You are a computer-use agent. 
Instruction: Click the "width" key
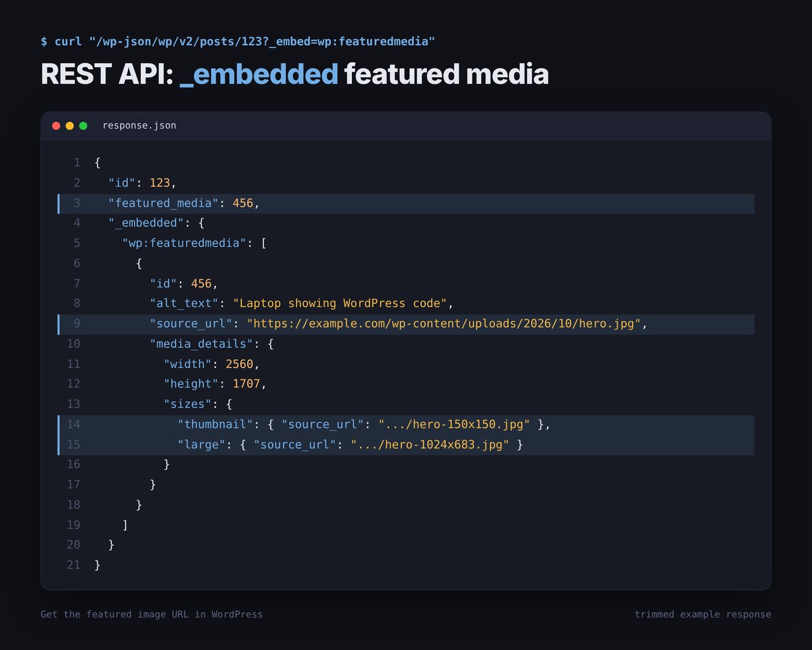187,364
